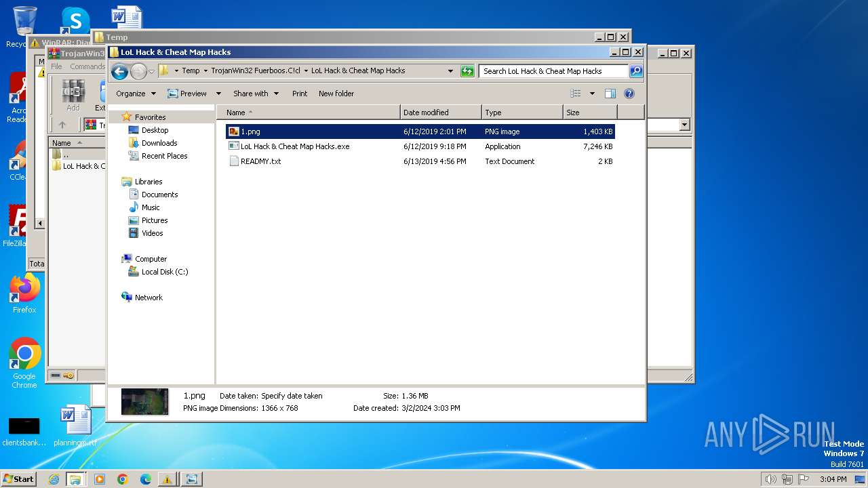Open Downloads in Favorites
The image size is (868, 488).
tap(159, 143)
